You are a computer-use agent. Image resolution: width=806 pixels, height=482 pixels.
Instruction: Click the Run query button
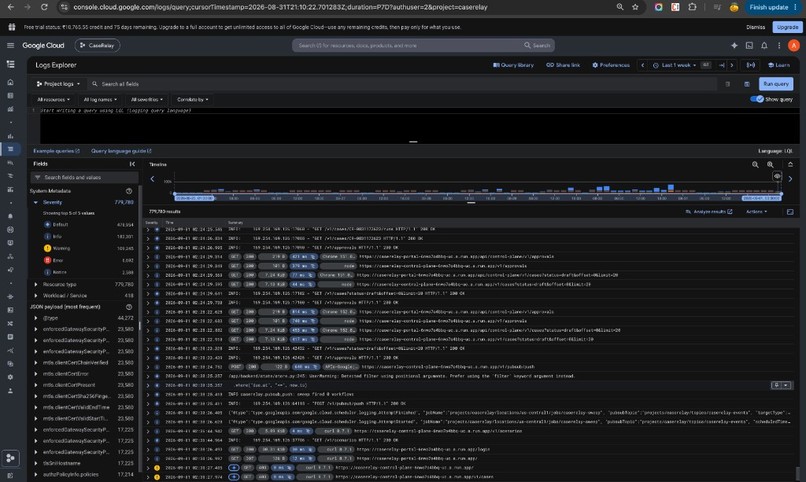click(x=776, y=84)
